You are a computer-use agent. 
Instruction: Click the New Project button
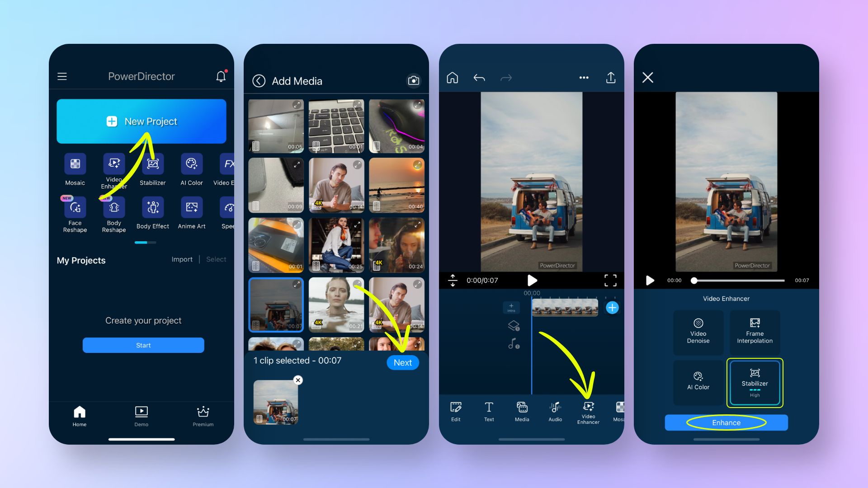pos(142,121)
